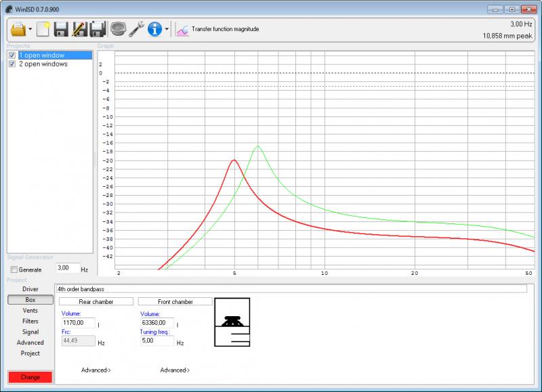Click the blue info icon

(x=154, y=29)
